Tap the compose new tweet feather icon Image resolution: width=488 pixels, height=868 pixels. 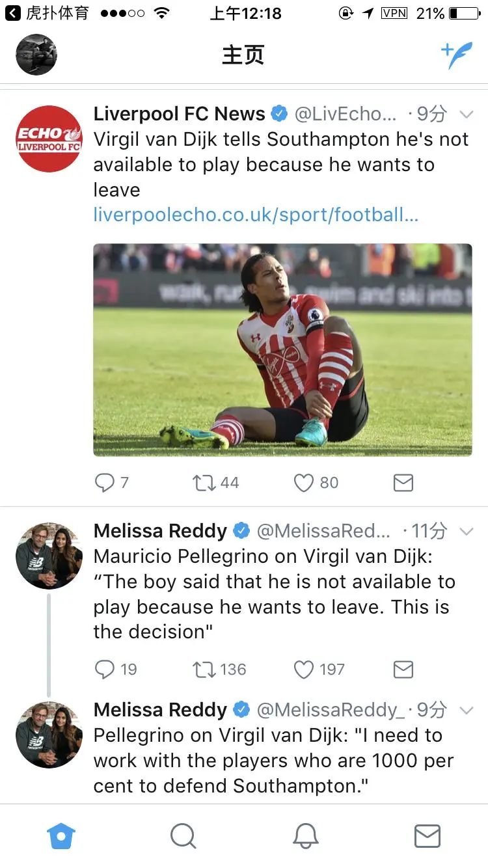pos(457,56)
